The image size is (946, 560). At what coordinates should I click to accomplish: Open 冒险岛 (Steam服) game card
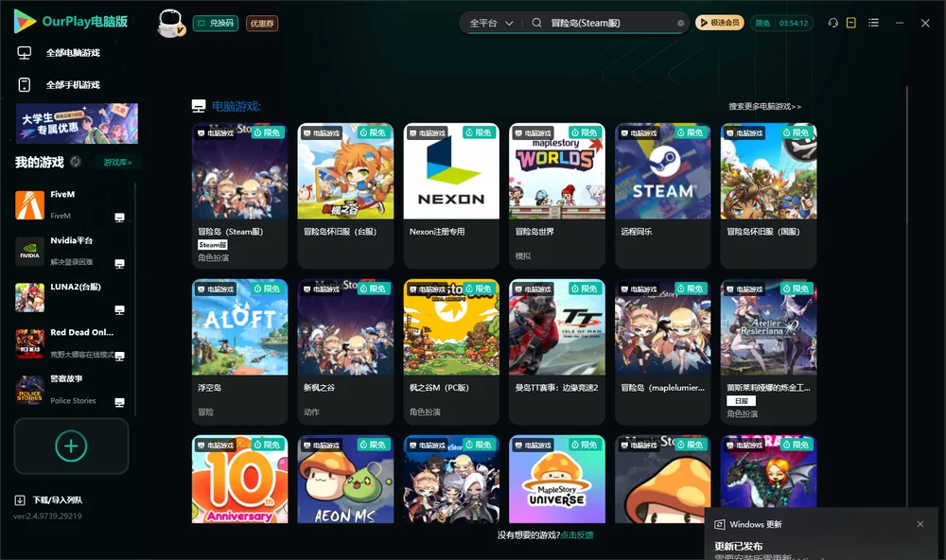[239, 195]
